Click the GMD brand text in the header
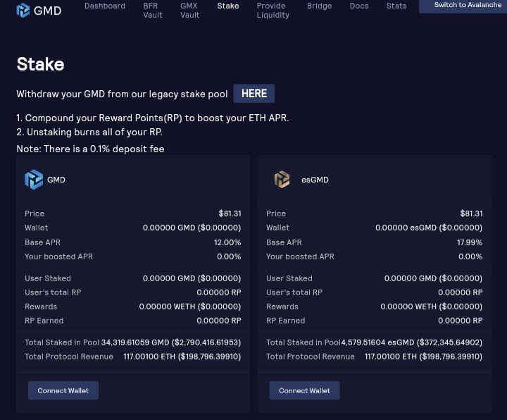The height and width of the screenshot is (420, 507). [x=48, y=11]
